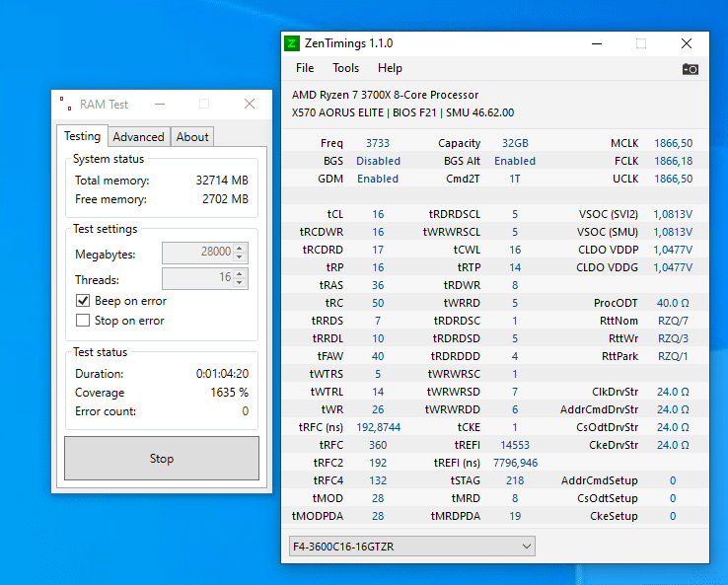Stop the running RAM test
The height and width of the screenshot is (585, 728).
coord(162,459)
